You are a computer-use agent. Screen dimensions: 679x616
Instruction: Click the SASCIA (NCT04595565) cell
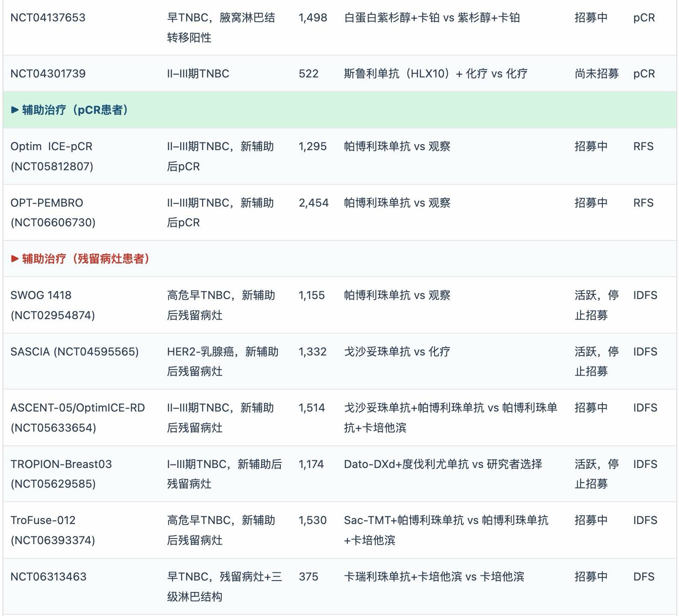(x=74, y=352)
